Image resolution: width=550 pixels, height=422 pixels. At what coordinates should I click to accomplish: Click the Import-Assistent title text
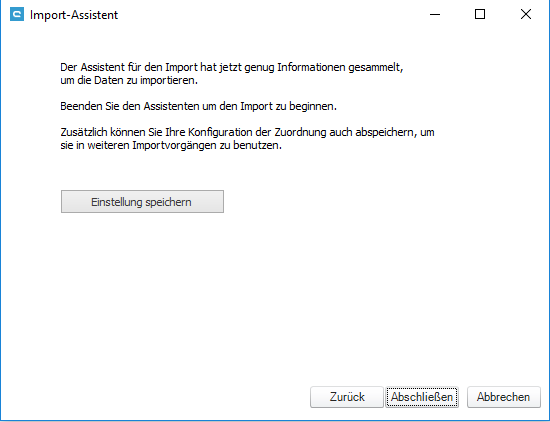pyautogui.click(x=74, y=15)
